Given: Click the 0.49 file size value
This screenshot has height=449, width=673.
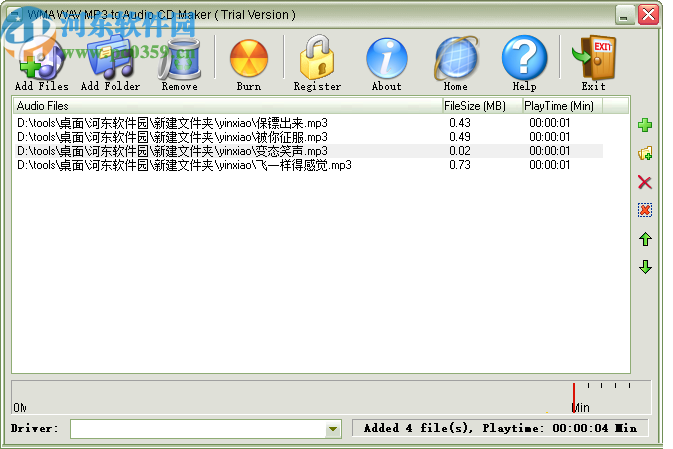Looking at the screenshot, I should pyautogui.click(x=460, y=137).
